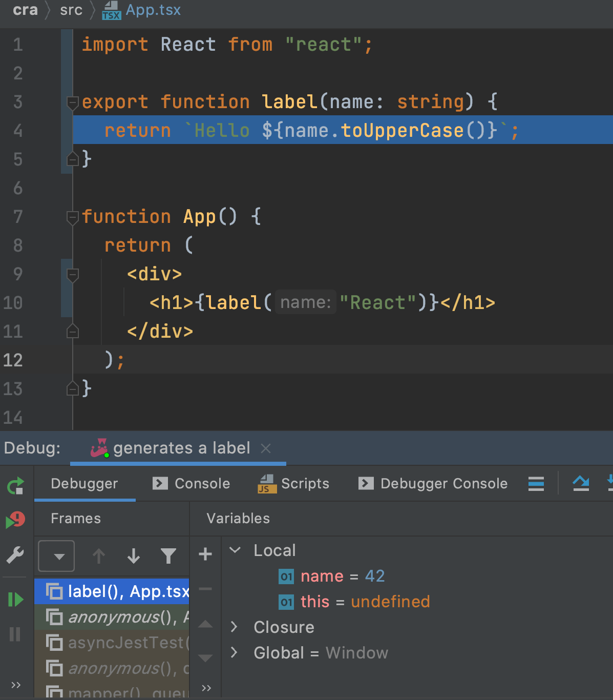The height and width of the screenshot is (700, 613).
Task: Collapse the label function fold marker
Action: click(x=73, y=102)
